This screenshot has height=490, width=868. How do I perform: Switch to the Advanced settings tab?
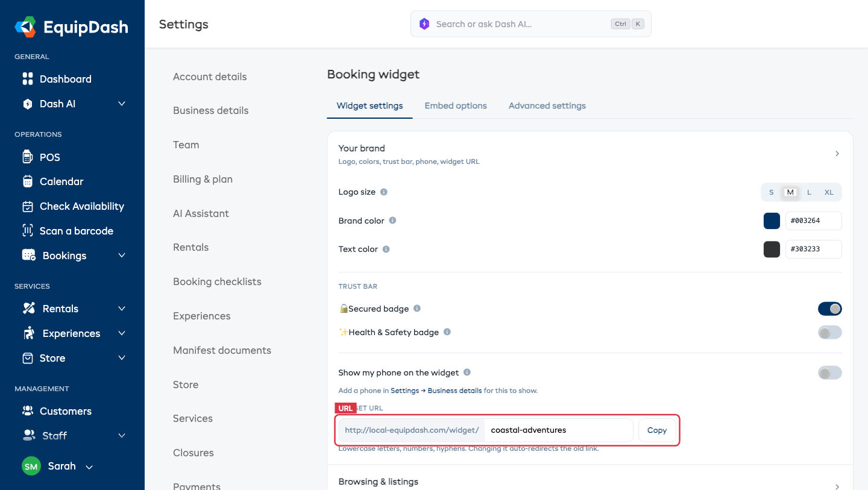click(x=547, y=105)
